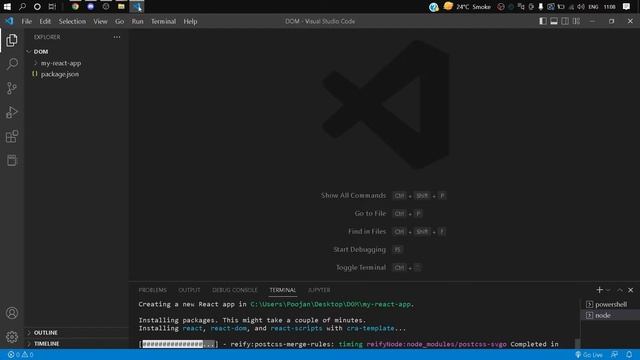The width and height of the screenshot is (640, 360).
Task: Click the Explorer panel title
Action: tap(47, 37)
